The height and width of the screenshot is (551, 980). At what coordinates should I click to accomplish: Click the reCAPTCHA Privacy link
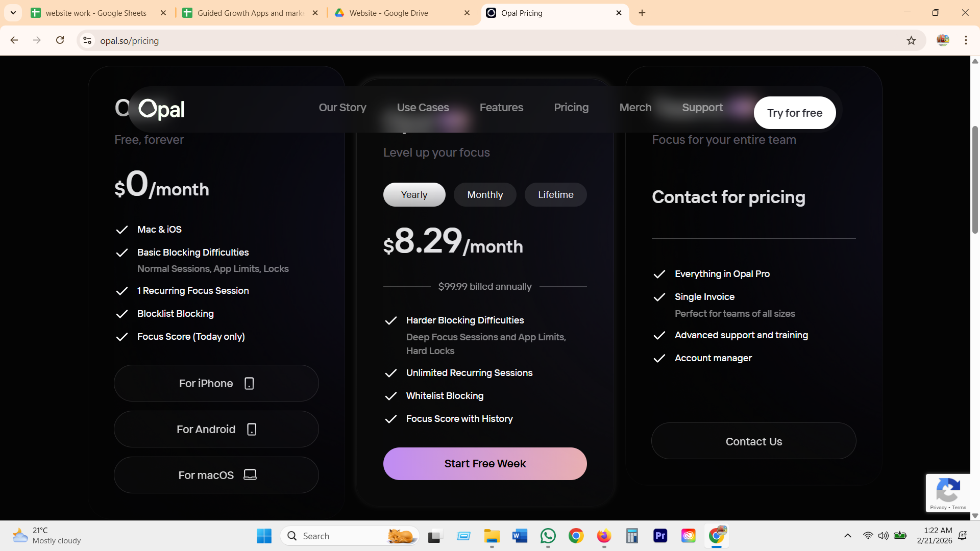pos(938,508)
